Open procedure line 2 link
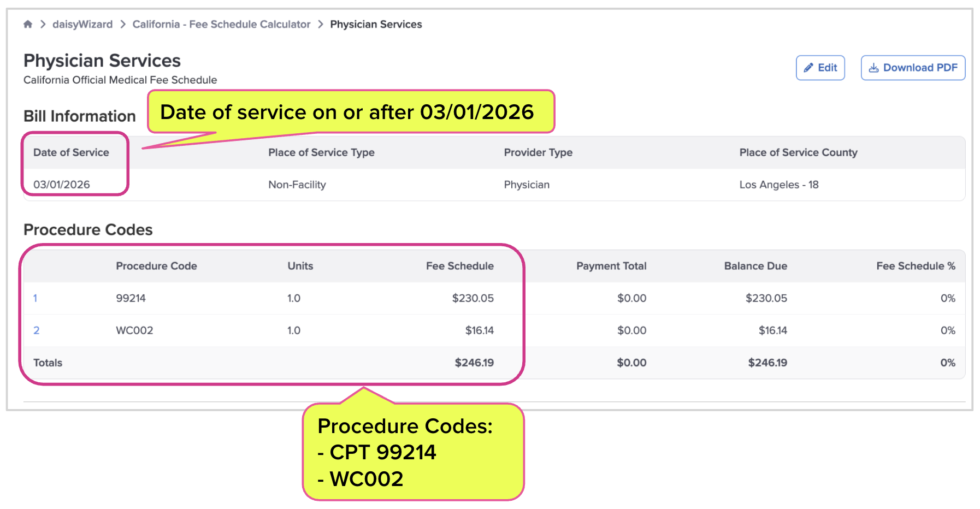The image size is (980, 509). click(x=36, y=330)
